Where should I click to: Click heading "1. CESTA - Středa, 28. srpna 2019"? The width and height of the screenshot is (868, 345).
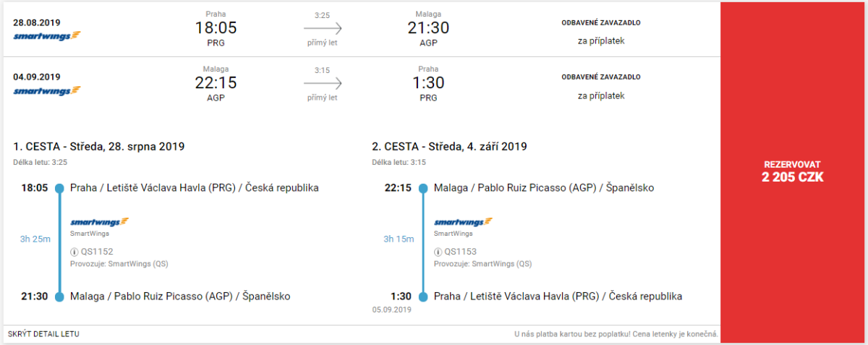pos(99,146)
